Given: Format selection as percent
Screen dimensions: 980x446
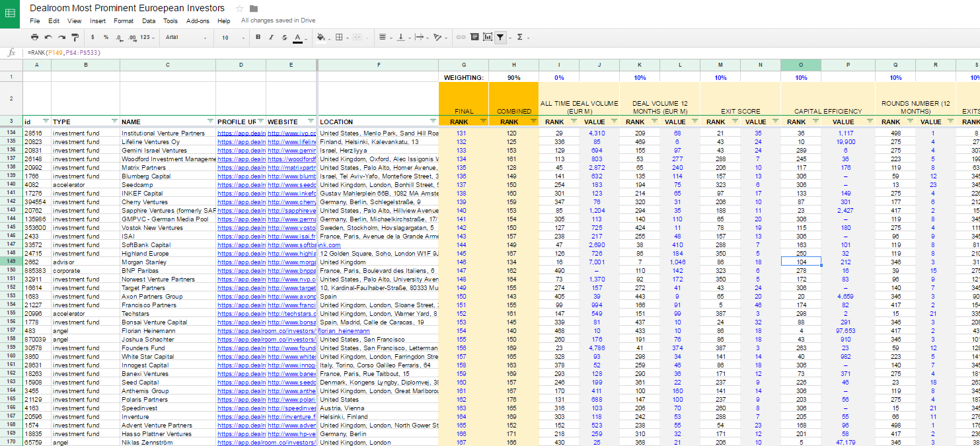Looking at the screenshot, I should (x=106, y=38).
